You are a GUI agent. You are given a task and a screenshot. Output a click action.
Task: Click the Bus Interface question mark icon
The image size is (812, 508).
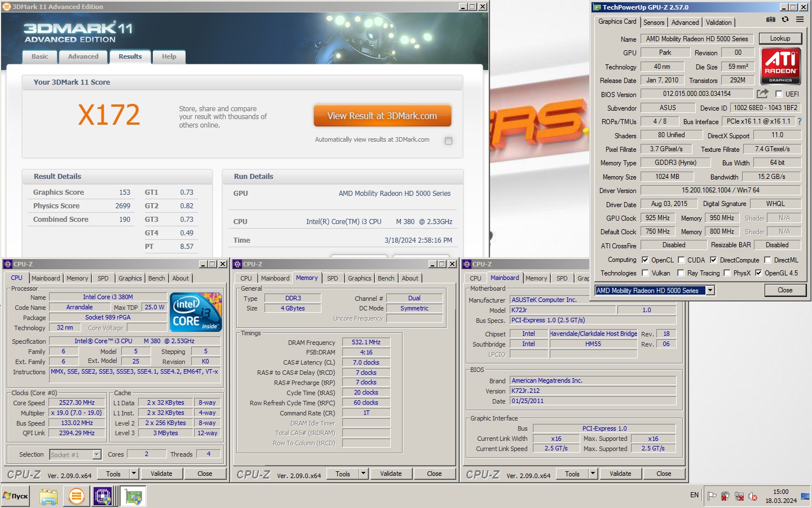[799, 121]
